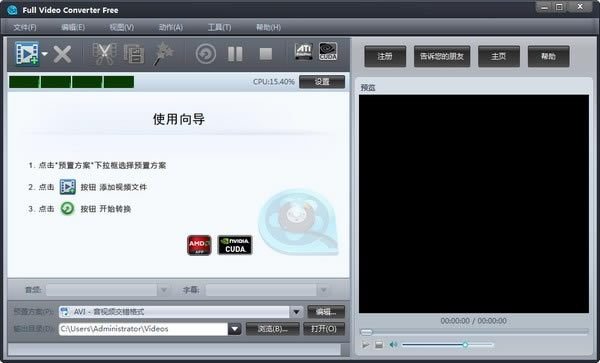Viewport: 600px width, 363px height.
Task: Click the 编辑... profile button
Action: pyautogui.click(x=326, y=312)
